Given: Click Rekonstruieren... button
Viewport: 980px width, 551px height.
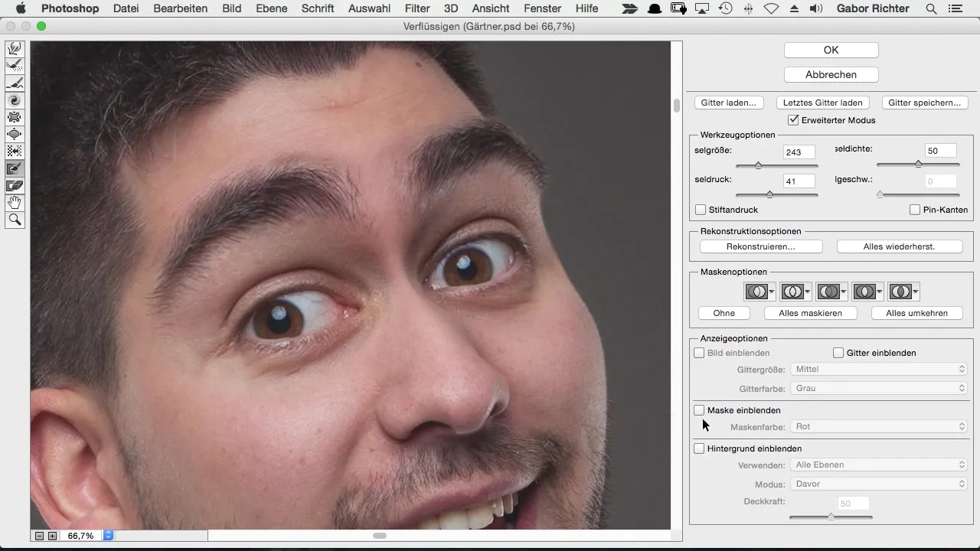Looking at the screenshot, I should pyautogui.click(x=761, y=246).
